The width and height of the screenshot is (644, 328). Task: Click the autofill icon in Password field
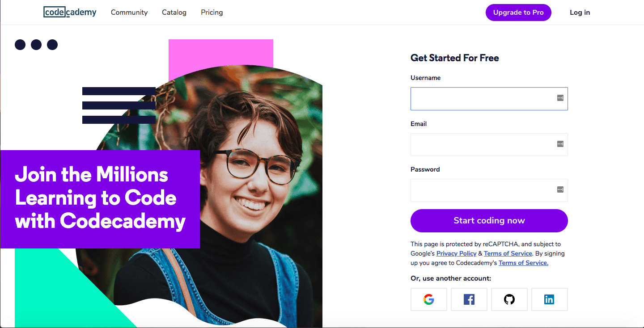pos(560,189)
